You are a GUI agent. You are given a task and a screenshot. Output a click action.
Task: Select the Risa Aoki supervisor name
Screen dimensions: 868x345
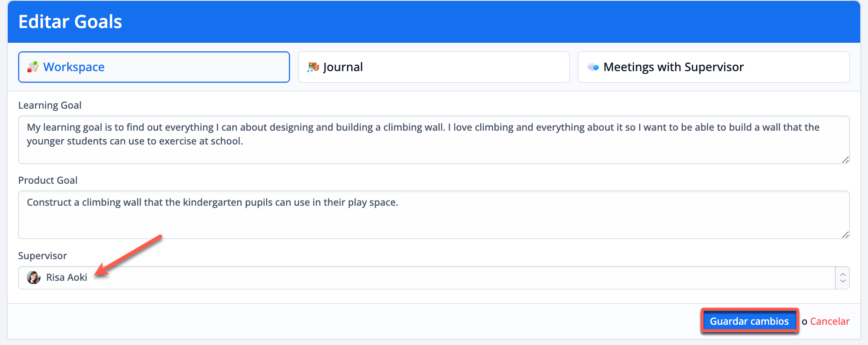pyautogui.click(x=67, y=278)
